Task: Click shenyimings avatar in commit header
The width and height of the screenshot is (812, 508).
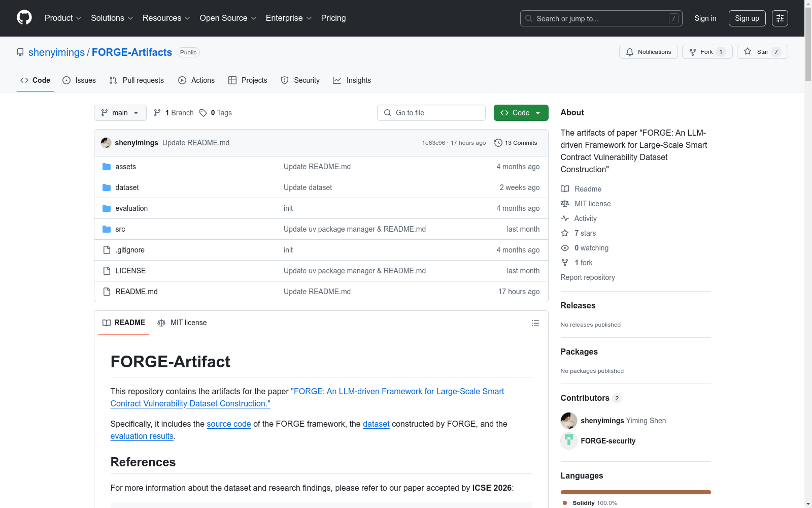Action: click(106, 143)
